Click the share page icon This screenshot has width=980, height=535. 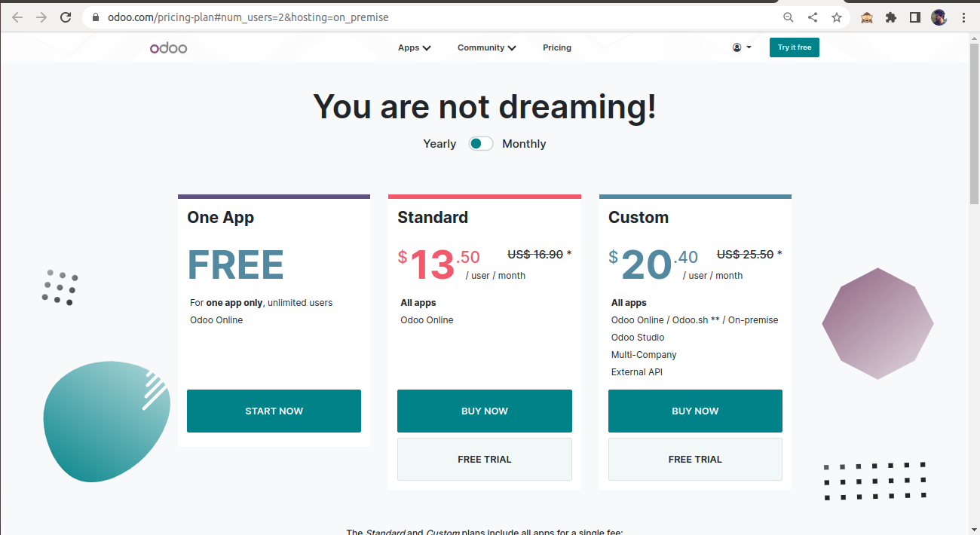point(813,17)
